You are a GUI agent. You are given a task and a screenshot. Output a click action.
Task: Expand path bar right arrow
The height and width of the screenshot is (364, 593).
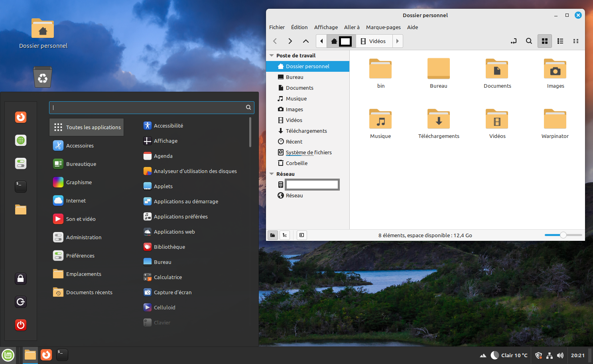click(x=397, y=41)
